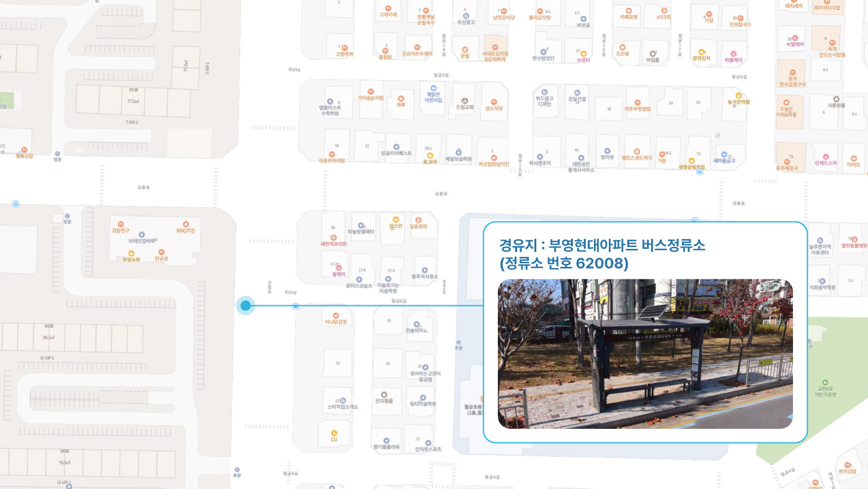Click the blue waypoint dot marker

pyautogui.click(x=246, y=305)
